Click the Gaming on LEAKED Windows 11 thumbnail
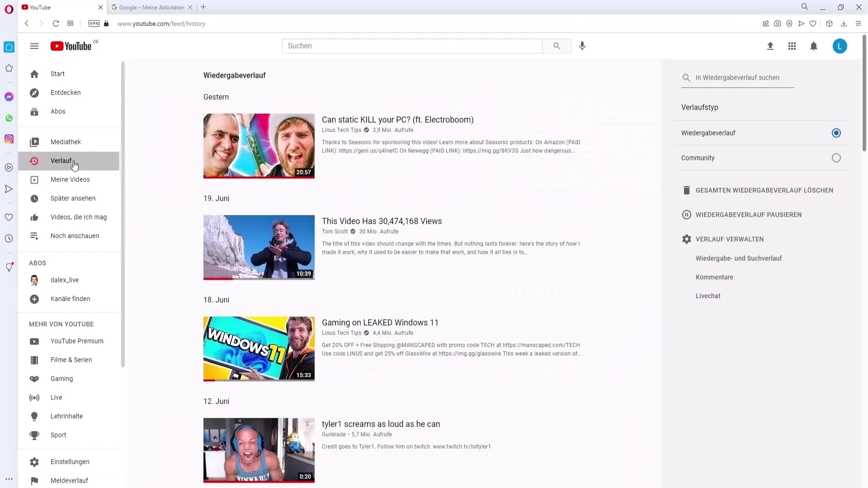Viewport: 868px width, 488px height. pos(259,348)
